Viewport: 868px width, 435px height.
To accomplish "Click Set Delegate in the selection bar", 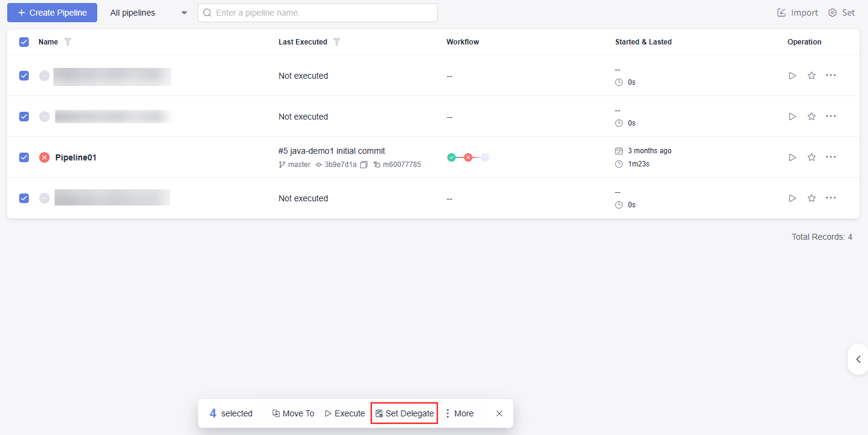I will tap(405, 413).
